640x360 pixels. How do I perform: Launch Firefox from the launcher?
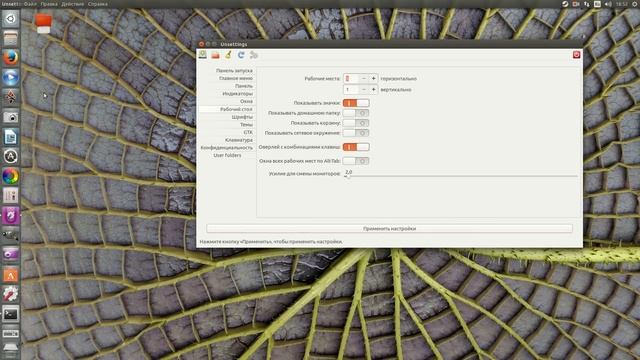(11, 58)
